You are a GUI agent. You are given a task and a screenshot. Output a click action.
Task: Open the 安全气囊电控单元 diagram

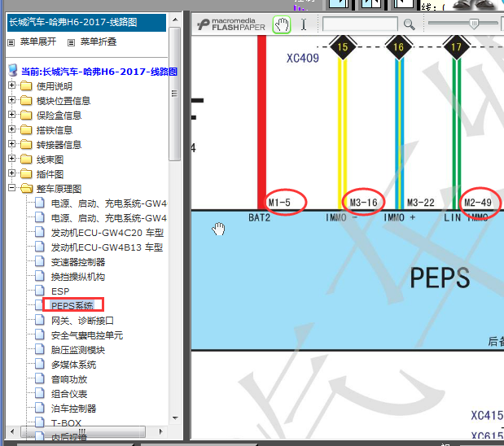[87, 335]
